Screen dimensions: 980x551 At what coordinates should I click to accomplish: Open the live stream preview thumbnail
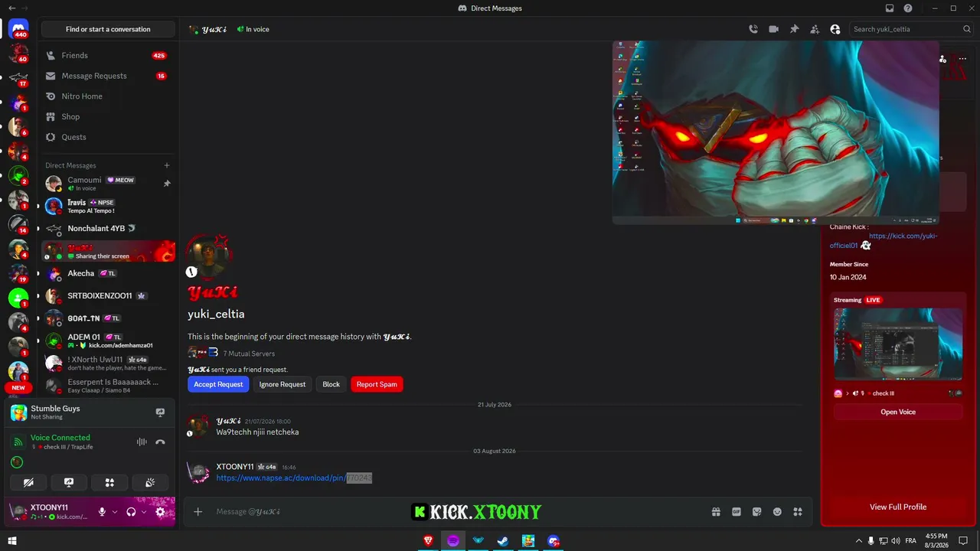(x=898, y=344)
